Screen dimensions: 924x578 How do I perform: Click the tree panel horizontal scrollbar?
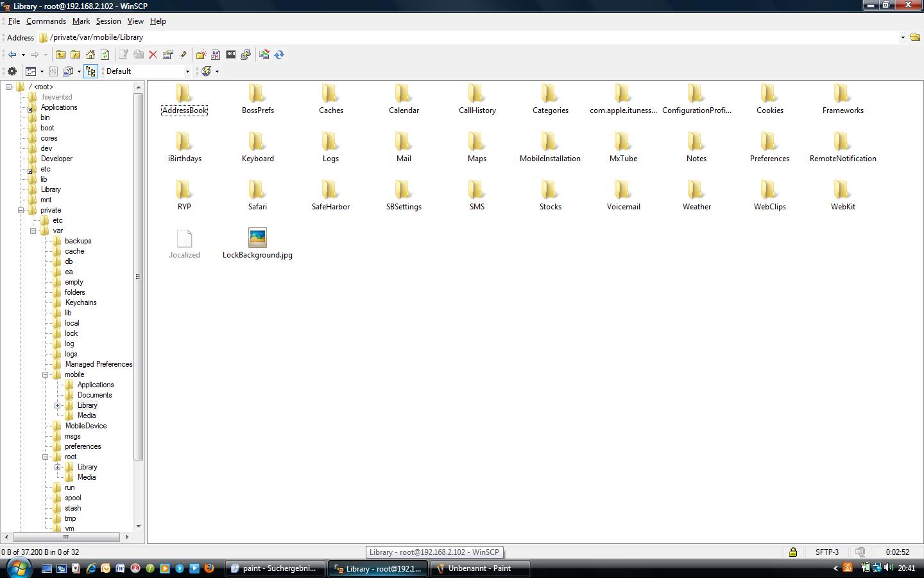(x=65, y=537)
